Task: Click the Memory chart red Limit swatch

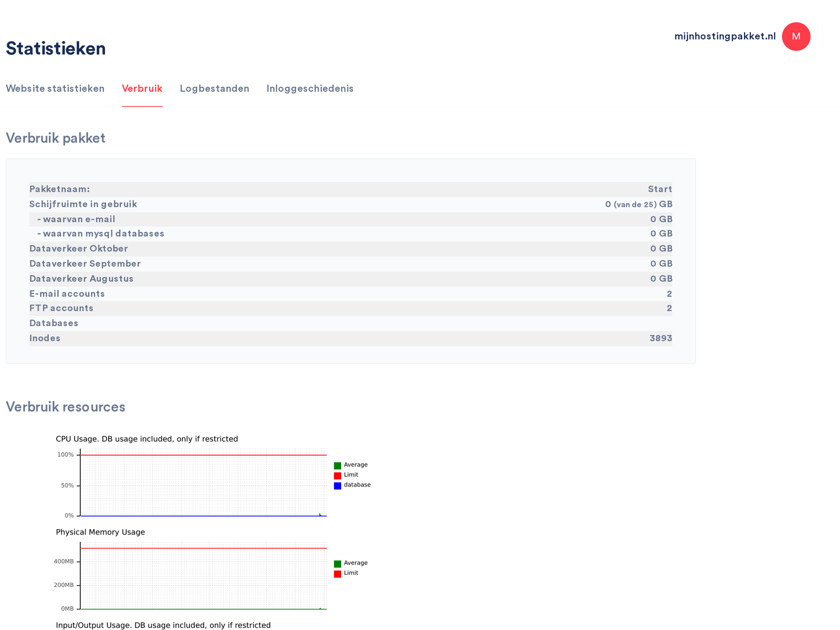Action: (338, 574)
